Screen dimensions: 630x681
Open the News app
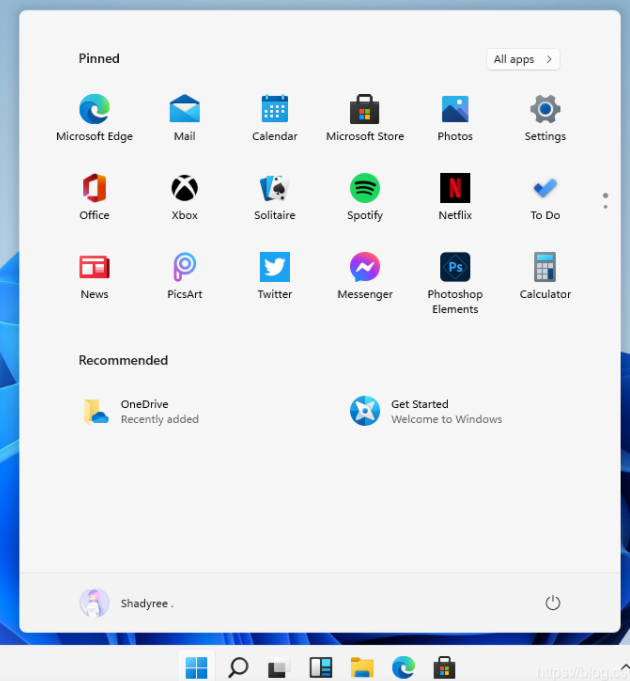pyautogui.click(x=94, y=275)
